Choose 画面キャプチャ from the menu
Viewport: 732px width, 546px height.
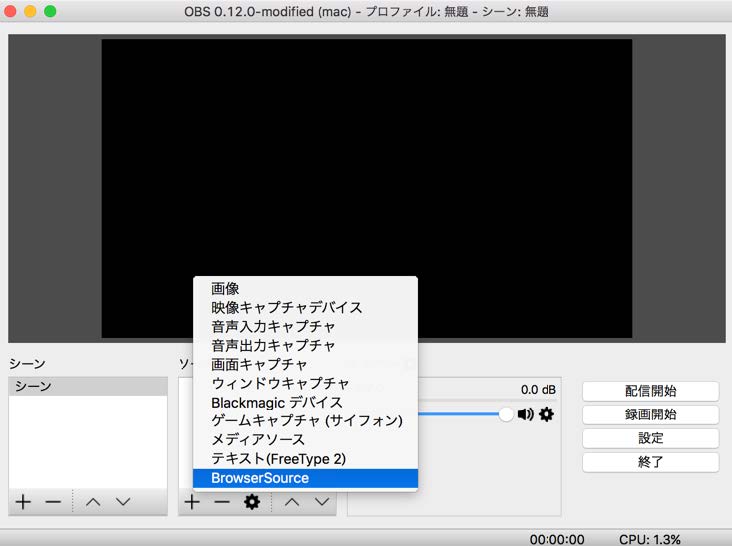305,364
